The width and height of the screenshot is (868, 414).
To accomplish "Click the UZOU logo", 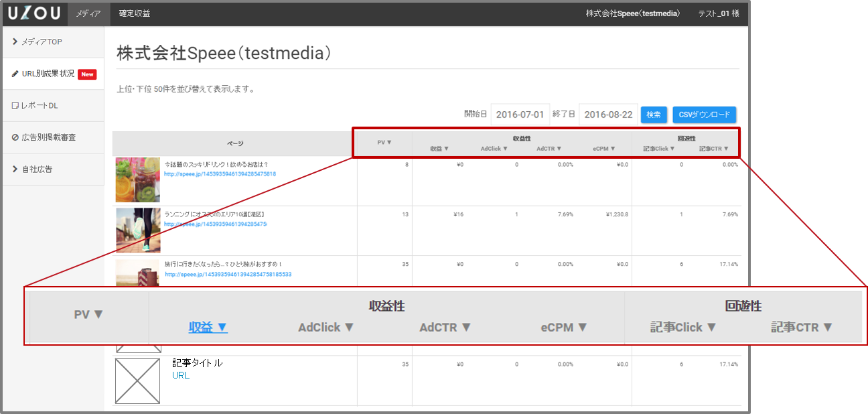I will (34, 13).
